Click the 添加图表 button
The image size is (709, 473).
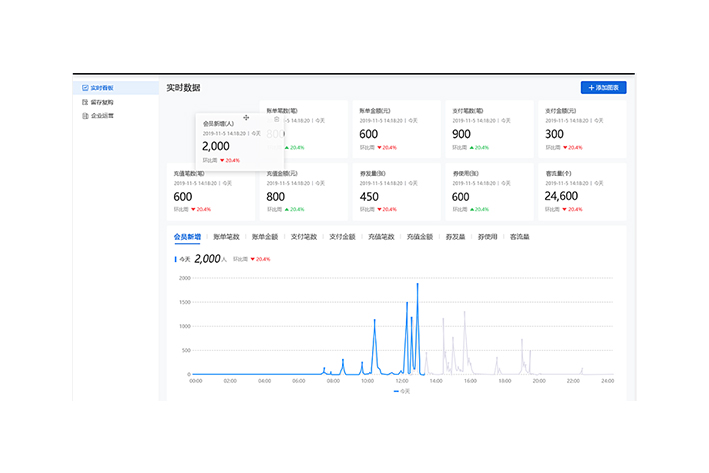tap(603, 88)
